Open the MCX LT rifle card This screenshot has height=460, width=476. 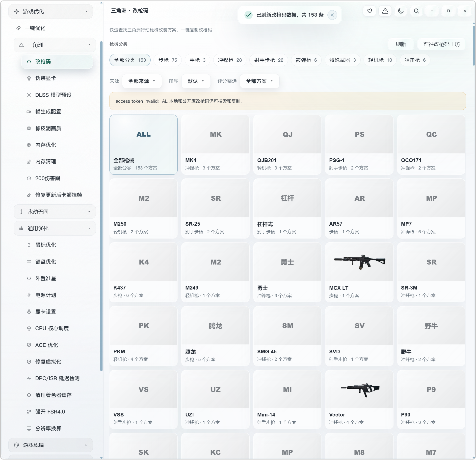pyautogui.click(x=359, y=272)
